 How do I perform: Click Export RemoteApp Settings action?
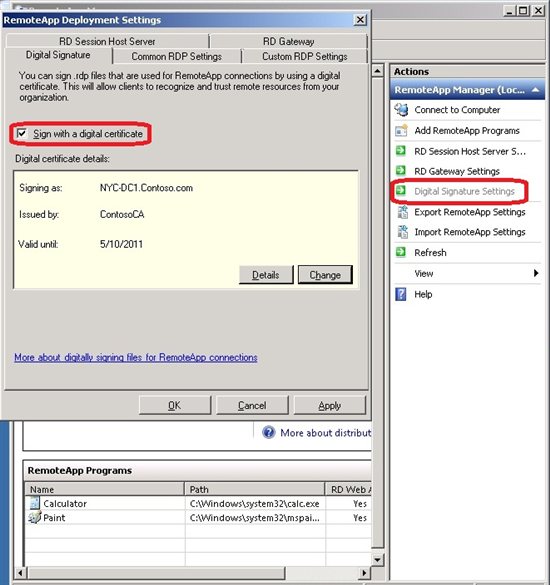click(470, 212)
